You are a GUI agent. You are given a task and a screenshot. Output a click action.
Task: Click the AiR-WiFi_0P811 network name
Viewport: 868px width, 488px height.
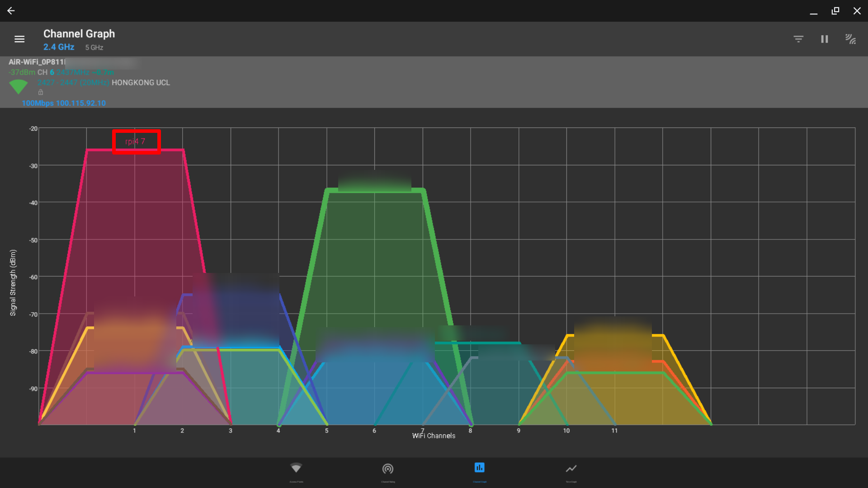pos(37,62)
